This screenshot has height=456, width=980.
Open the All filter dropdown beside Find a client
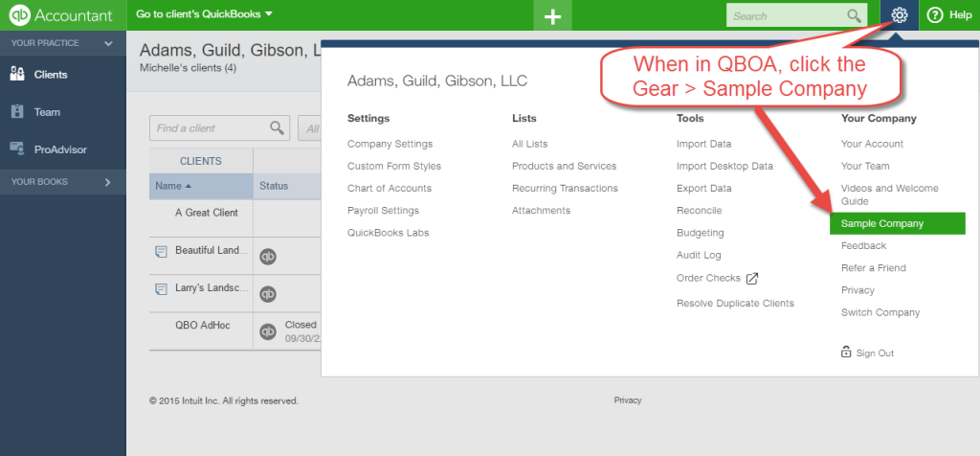[310, 127]
